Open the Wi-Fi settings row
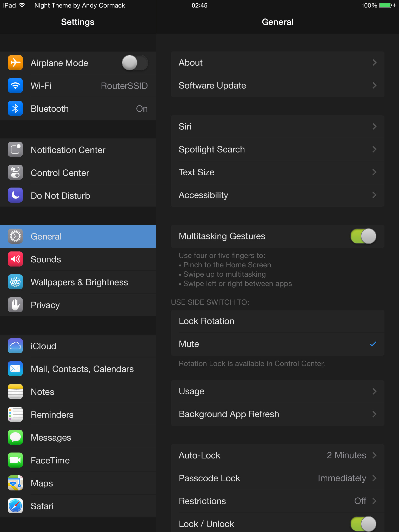 tap(78, 86)
